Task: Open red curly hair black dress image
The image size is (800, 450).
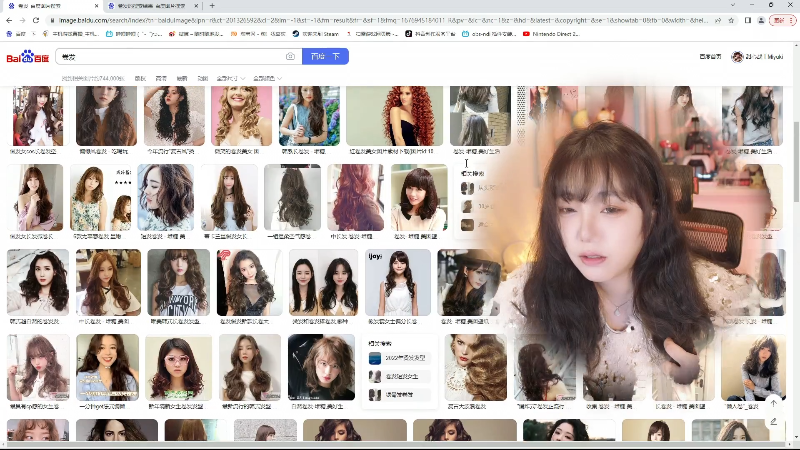Action: (x=394, y=116)
